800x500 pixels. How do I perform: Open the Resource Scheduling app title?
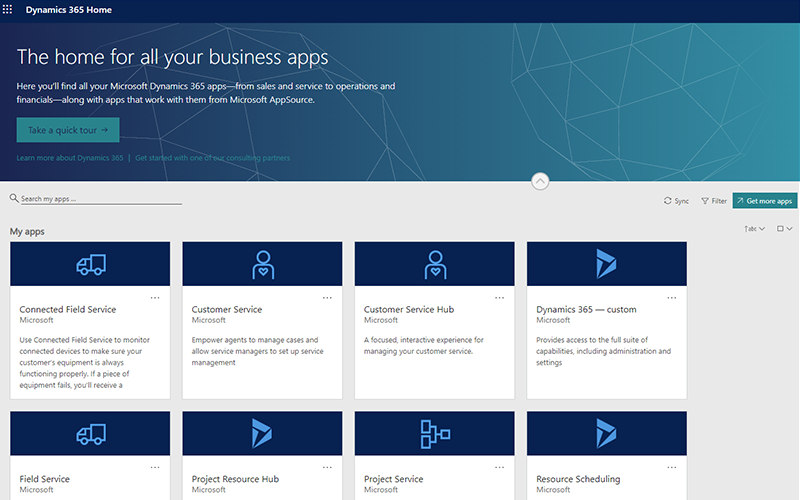(578, 479)
